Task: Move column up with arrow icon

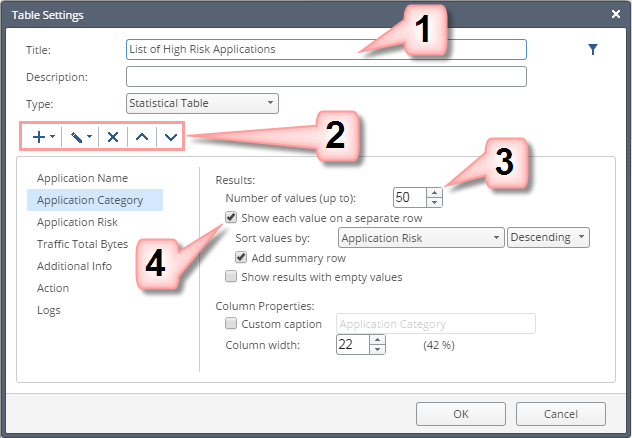Action: pos(142,136)
